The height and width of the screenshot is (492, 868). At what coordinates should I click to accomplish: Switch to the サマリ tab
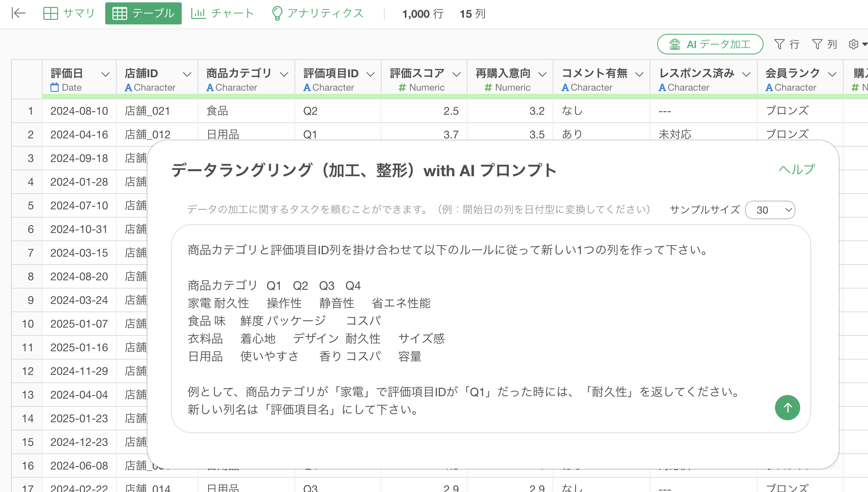coord(69,13)
